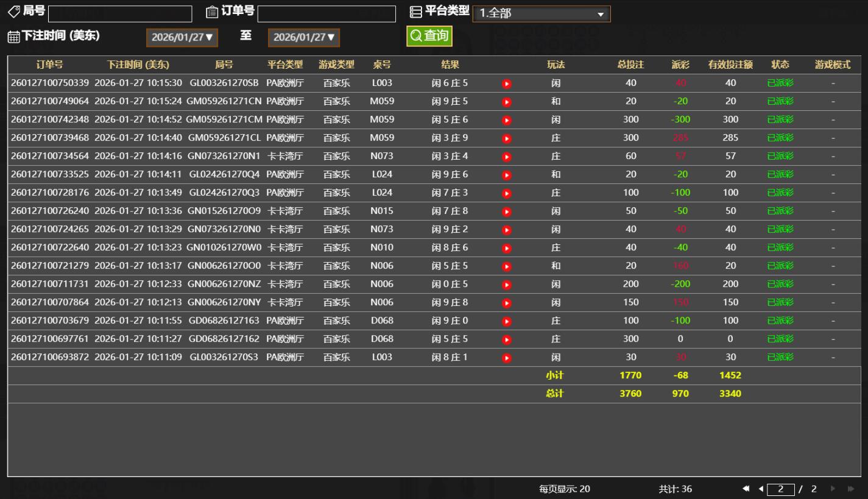Viewport: 868px width, 499px height.
Task: Click the 下注时间 (美东) column header
Action: (138, 65)
